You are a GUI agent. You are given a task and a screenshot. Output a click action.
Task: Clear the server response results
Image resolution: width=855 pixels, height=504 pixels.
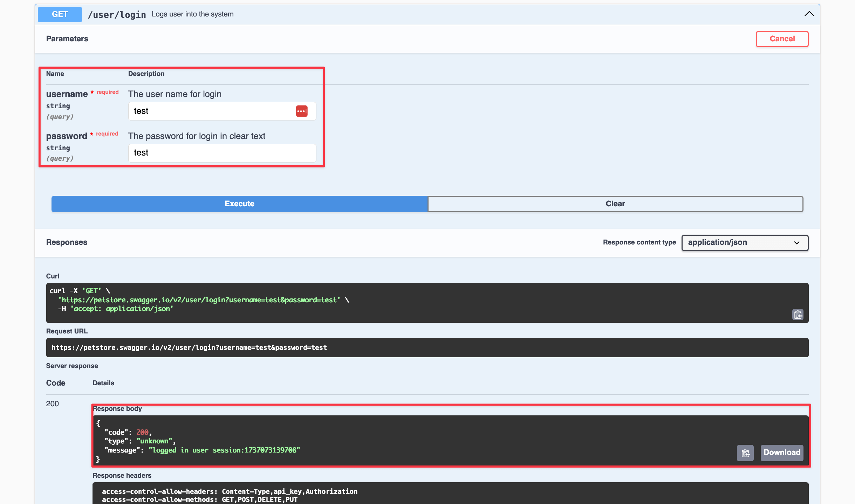point(616,203)
